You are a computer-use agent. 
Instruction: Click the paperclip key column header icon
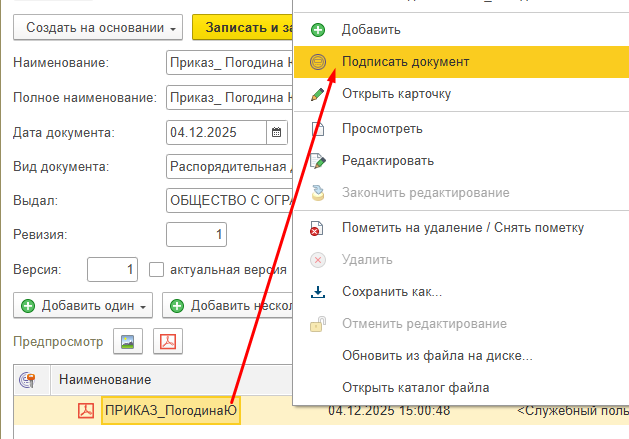(28, 379)
